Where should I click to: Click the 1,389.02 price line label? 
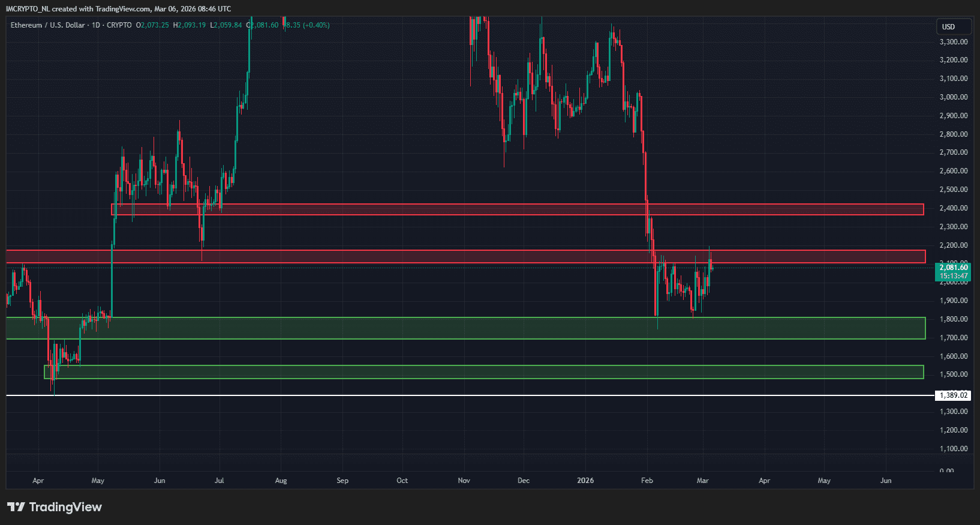(953, 395)
